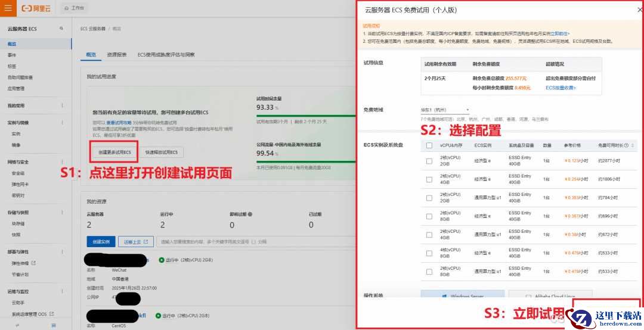Open the 查看试用攻略 link
Viewport: 644px width, 330px height.
click(x=118, y=123)
